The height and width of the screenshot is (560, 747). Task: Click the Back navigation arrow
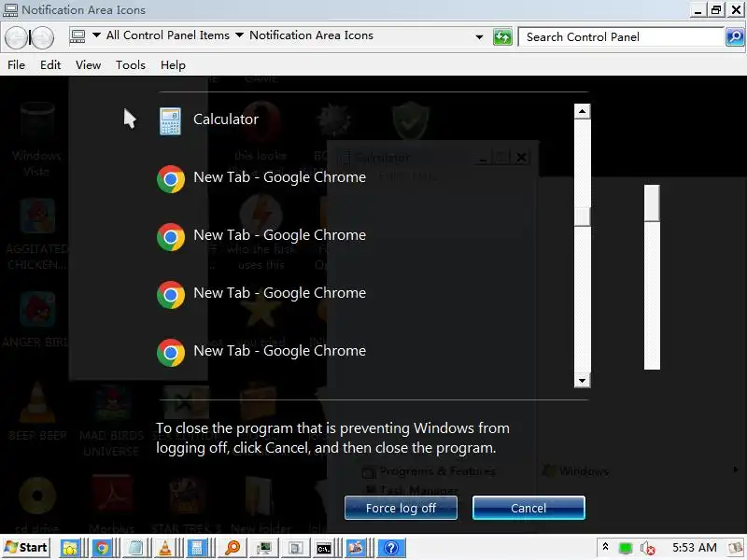[x=16, y=37]
